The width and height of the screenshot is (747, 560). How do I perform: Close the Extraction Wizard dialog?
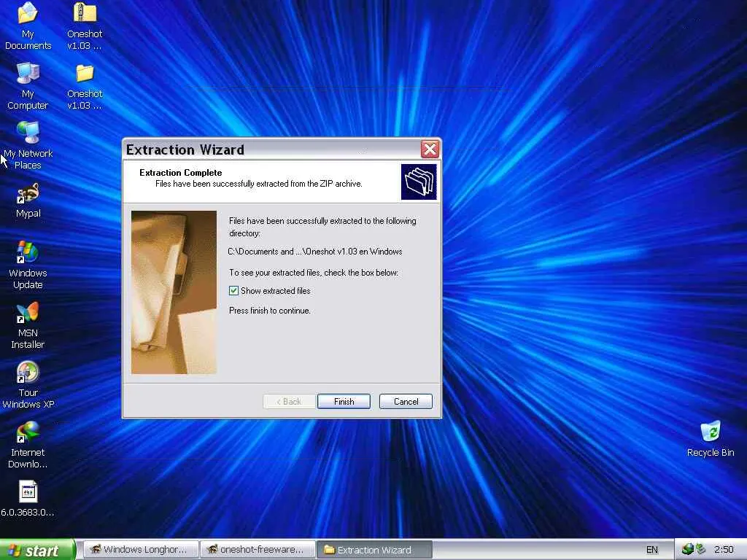(430, 149)
